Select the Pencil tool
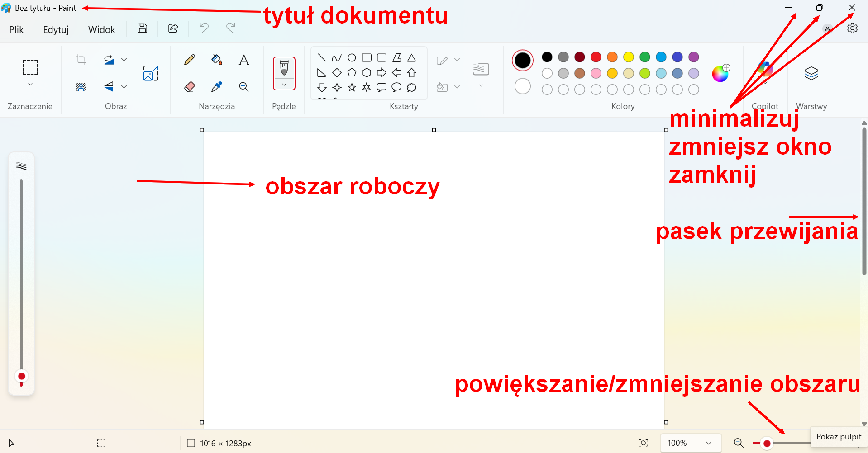Image resolution: width=868 pixels, height=453 pixels. (x=190, y=60)
